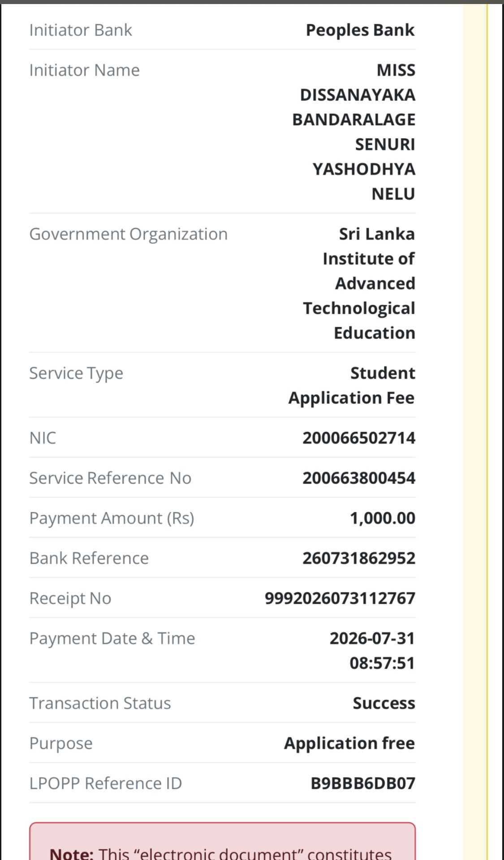Click the Payment Amount (Rs) label

click(112, 518)
